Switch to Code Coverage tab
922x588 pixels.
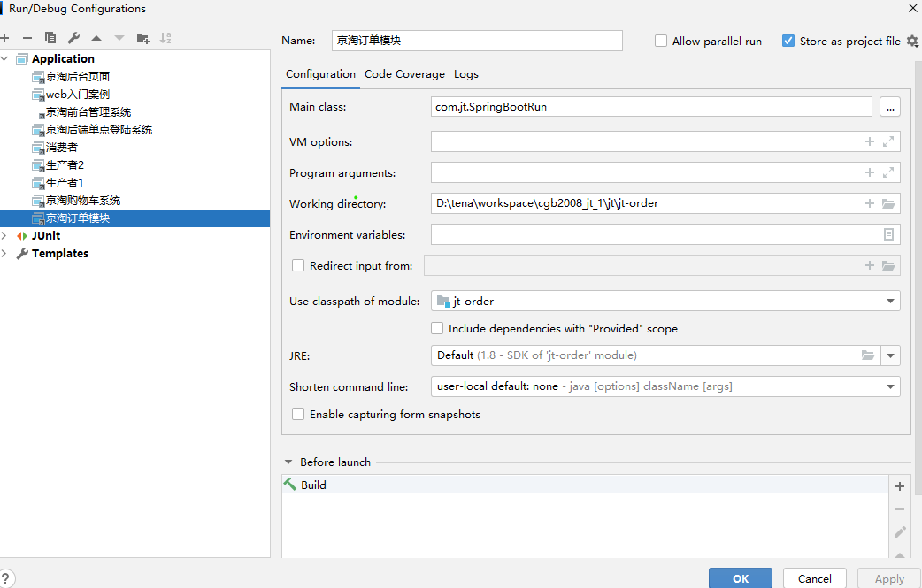pos(404,74)
